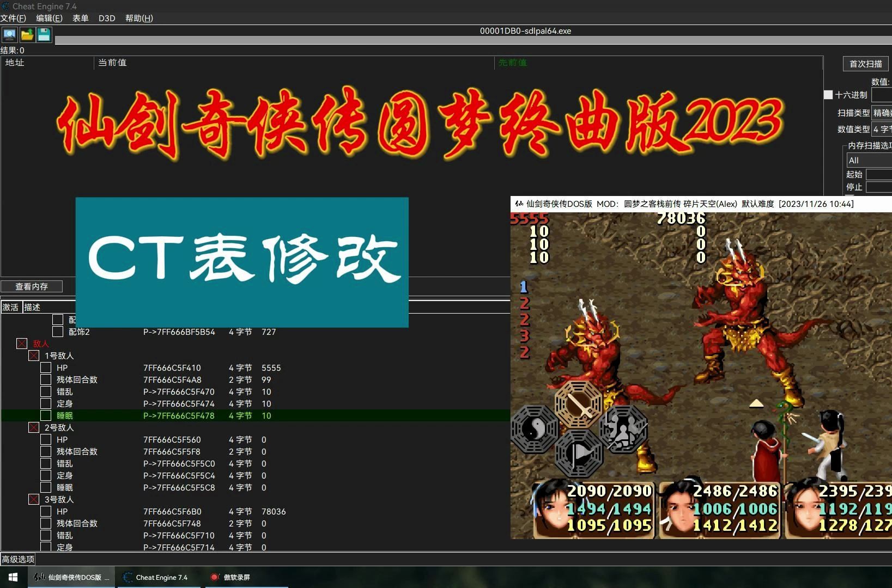This screenshot has width=892, height=588.
Task: Select the flag bagua command icon
Action: click(x=579, y=454)
